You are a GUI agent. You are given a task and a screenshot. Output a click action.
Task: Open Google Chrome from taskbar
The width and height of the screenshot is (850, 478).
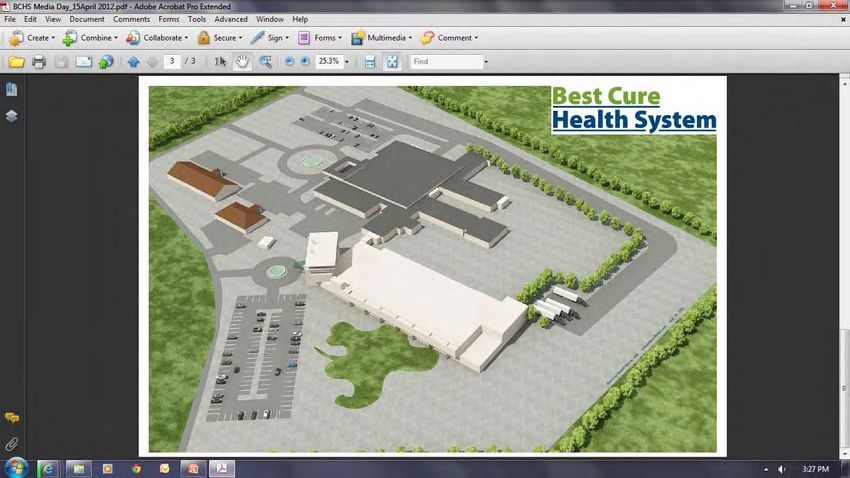pos(136,469)
